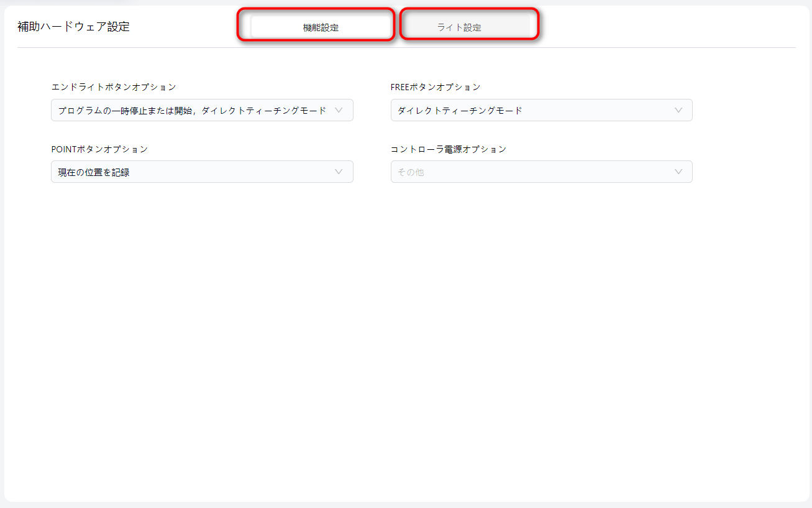The width and height of the screenshot is (812, 508).
Task: Click the エンドライトボタンオプション field label
Action: (x=114, y=87)
